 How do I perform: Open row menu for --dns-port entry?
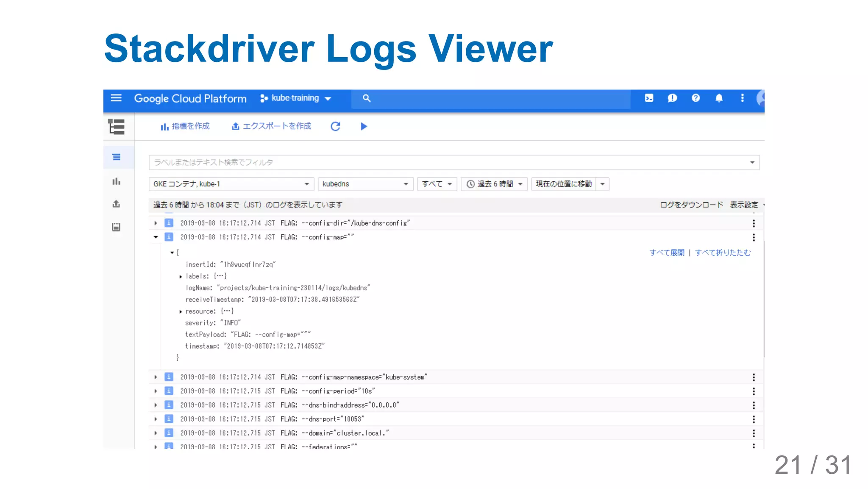click(x=754, y=419)
